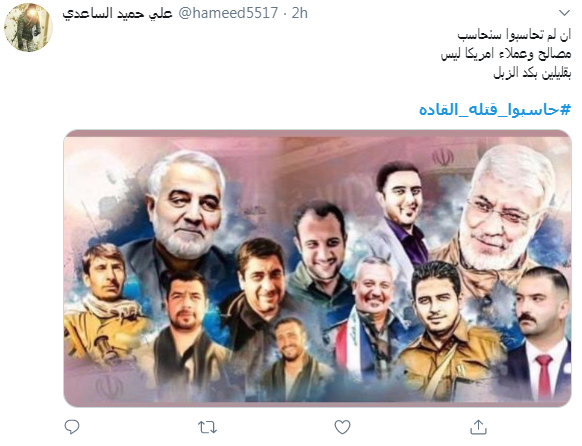Image resolution: width=582 pixels, height=446 pixels.
Task: Click the tweet line مصالح وعملاء امريكا ليس
Action: (x=506, y=54)
